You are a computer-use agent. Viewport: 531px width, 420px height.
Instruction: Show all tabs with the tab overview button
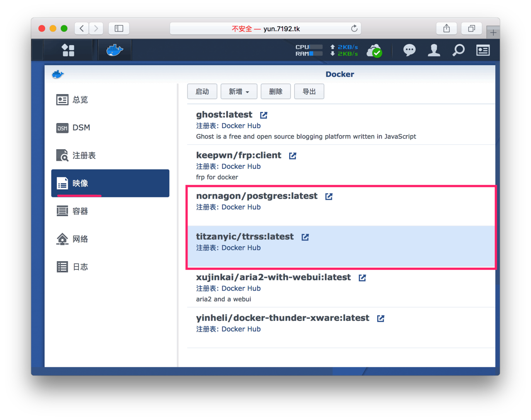pos(472,28)
